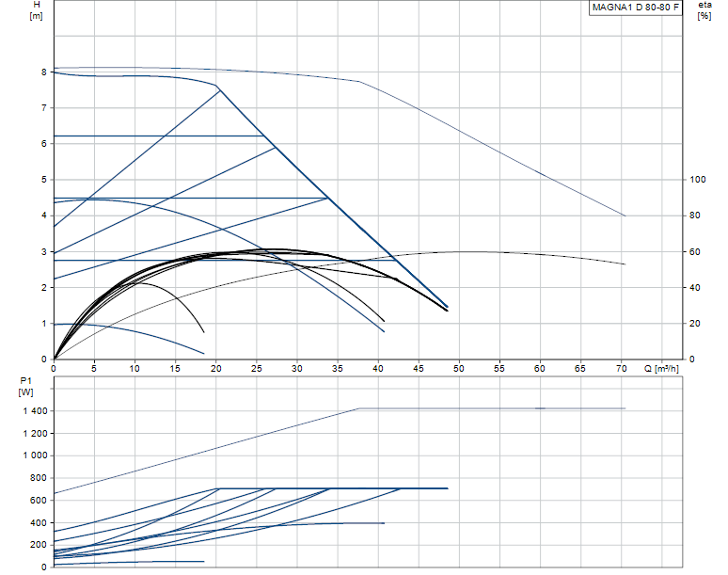Click the 35 tick on the Q axis
The height and width of the screenshot is (575, 728).
coord(338,368)
